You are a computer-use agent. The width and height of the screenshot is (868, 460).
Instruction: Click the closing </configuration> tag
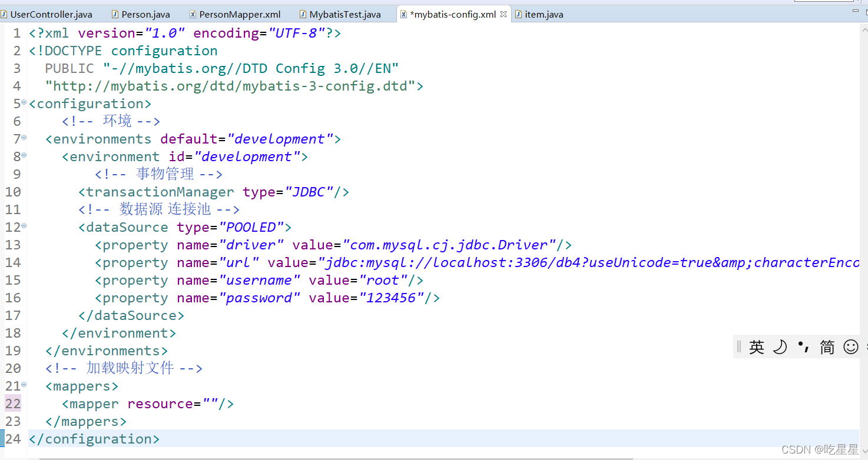coord(94,439)
